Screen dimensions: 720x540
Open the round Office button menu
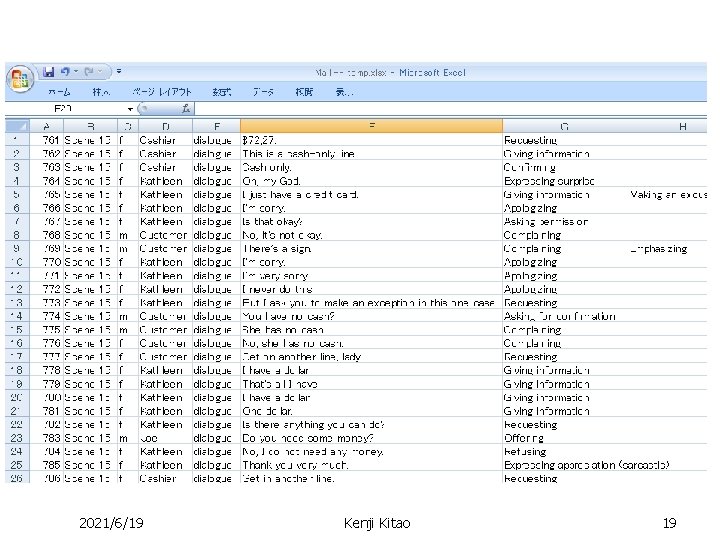coord(20,78)
